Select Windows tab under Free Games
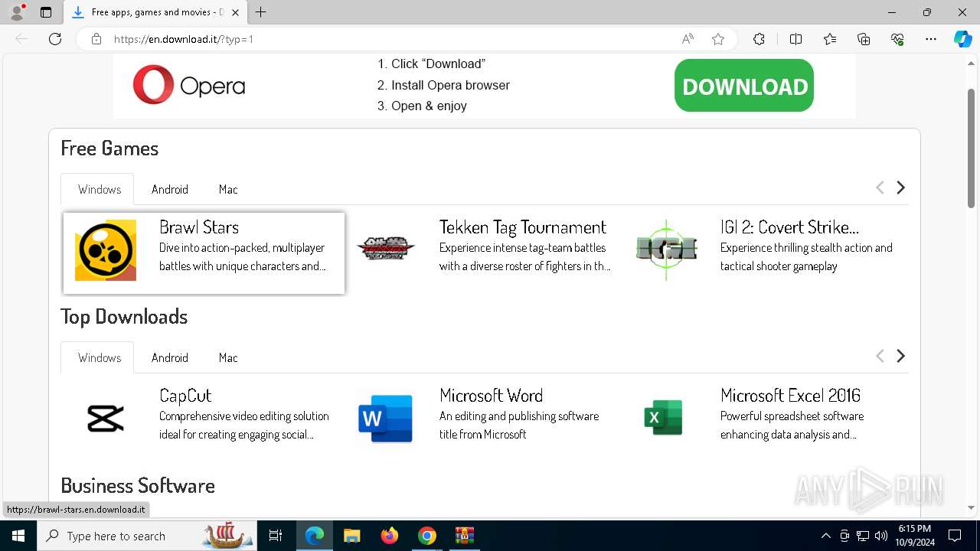 coord(99,189)
